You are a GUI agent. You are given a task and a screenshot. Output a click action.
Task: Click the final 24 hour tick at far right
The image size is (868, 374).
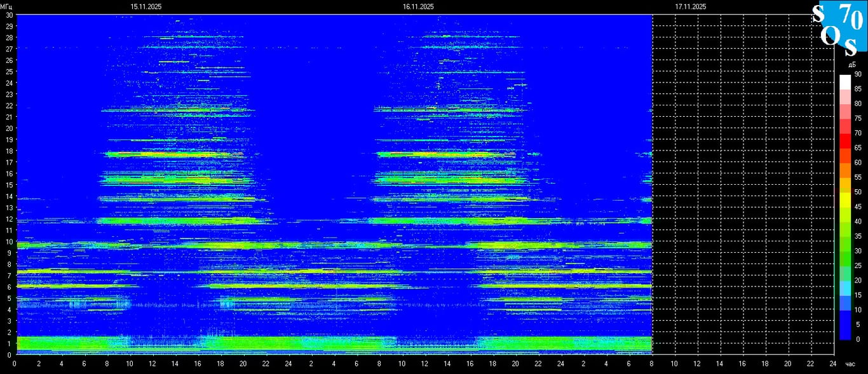tap(832, 364)
